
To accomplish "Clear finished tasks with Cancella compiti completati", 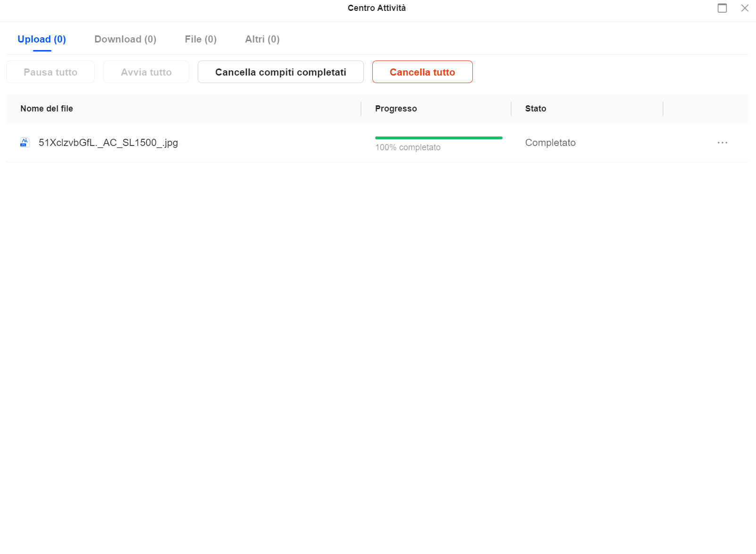I will coord(280,72).
